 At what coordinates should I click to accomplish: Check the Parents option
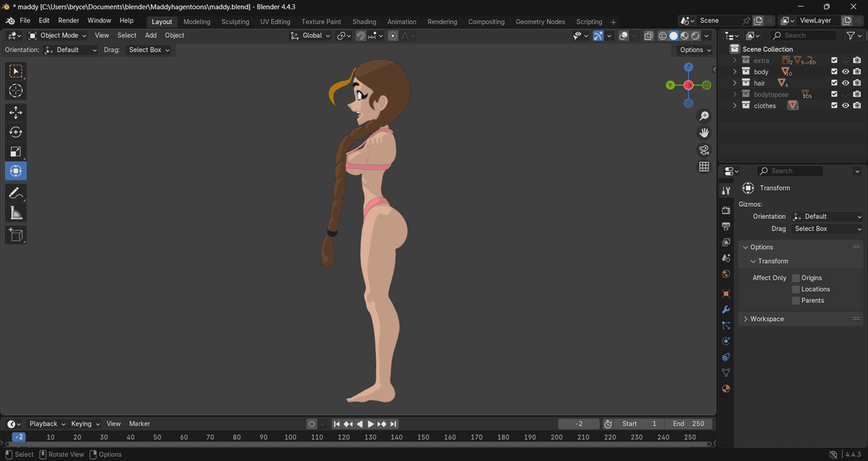pyautogui.click(x=796, y=301)
